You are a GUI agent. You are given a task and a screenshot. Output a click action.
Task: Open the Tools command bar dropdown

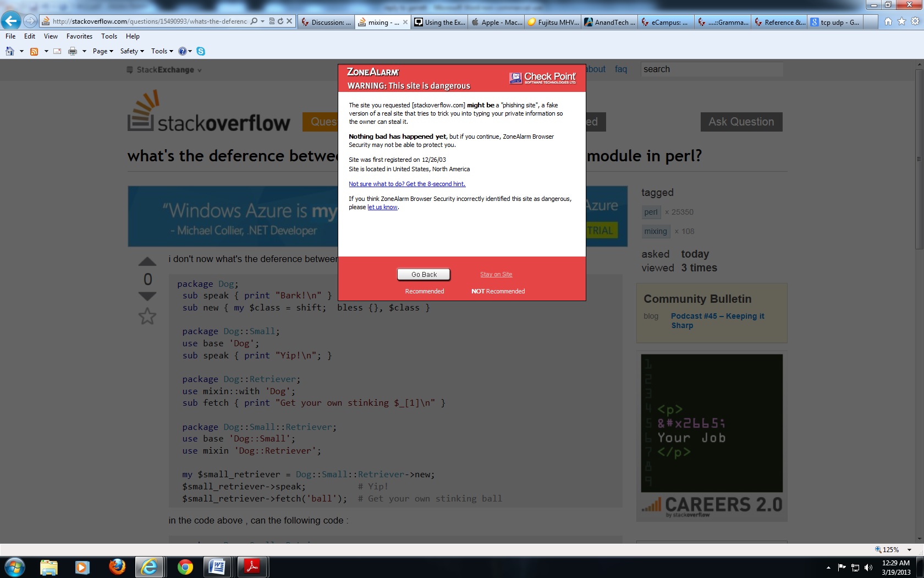tap(162, 51)
